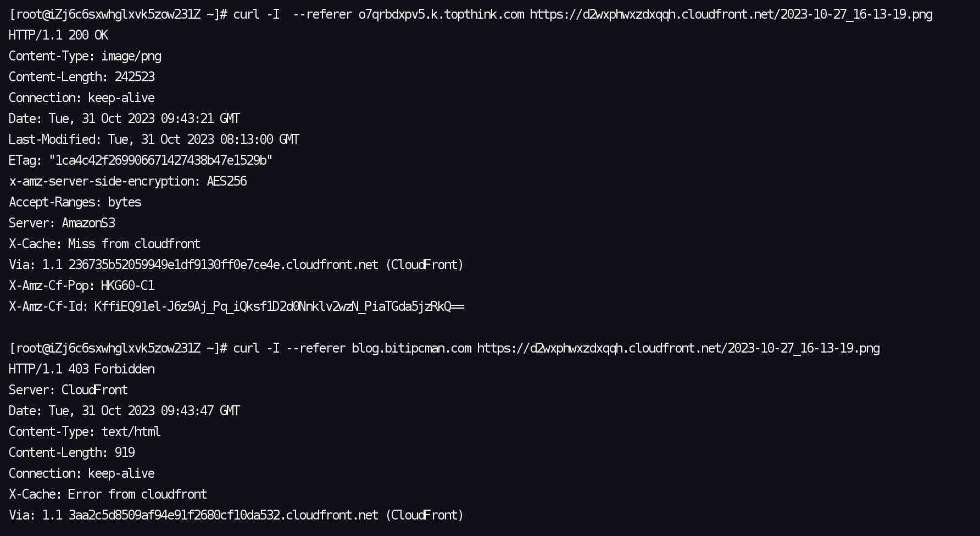Click the second shell prompt root@iZj6c6sxwhglxvk5zow231Z
This screenshot has width=980, height=536.
tap(108, 348)
